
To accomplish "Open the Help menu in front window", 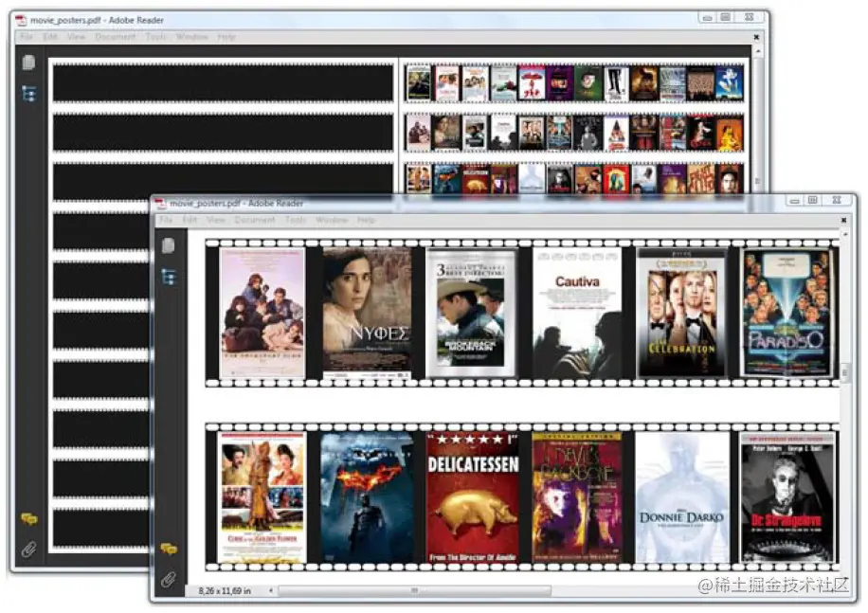I will tap(366, 220).
